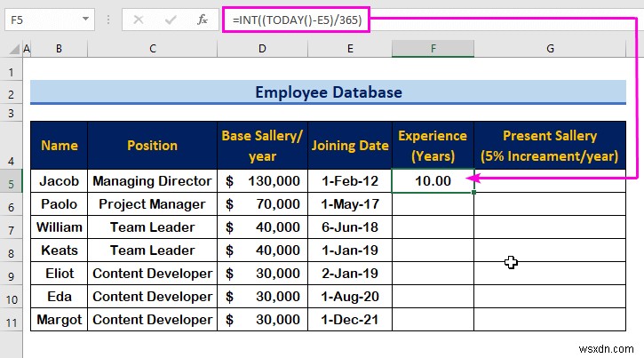Select the Project Manager cell

153,204
